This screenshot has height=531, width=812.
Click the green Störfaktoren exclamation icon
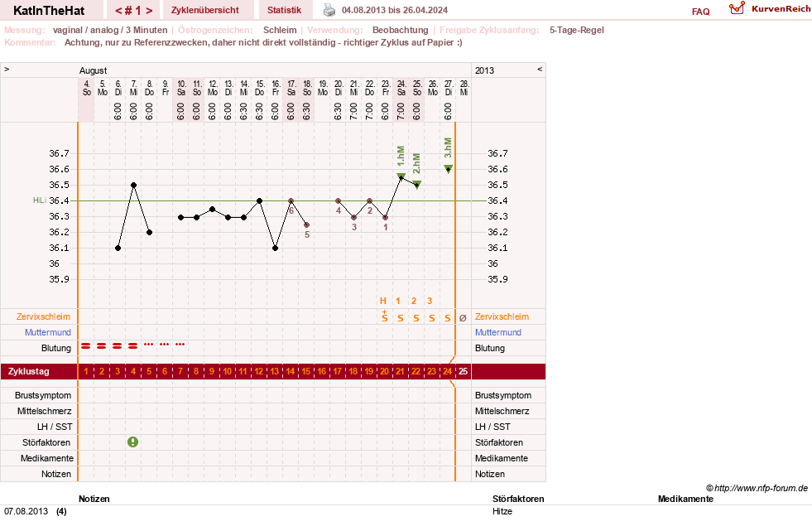pyautogui.click(x=133, y=442)
